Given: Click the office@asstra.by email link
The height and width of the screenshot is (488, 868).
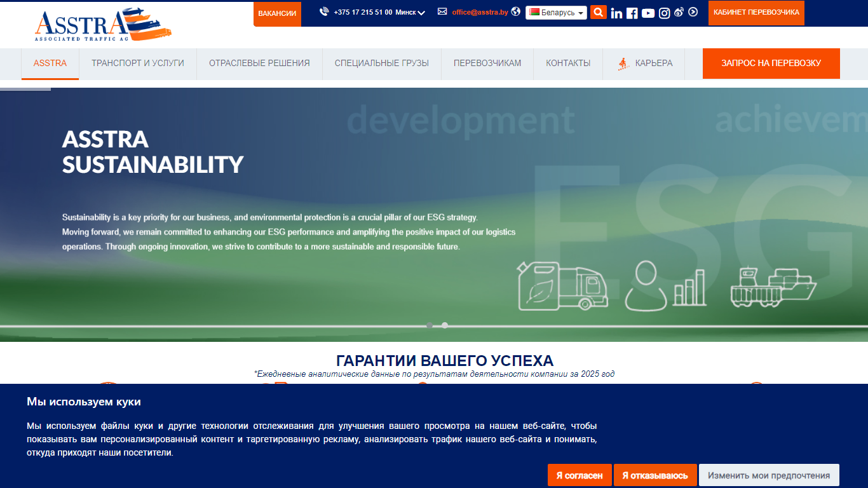Looking at the screenshot, I should click(480, 12).
